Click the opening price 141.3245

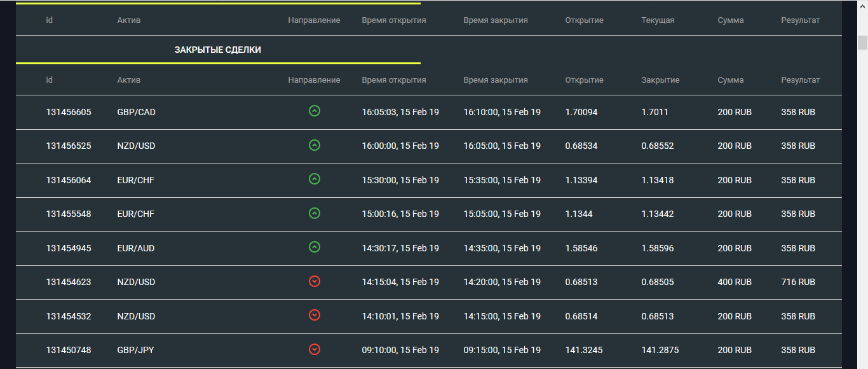click(584, 350)
